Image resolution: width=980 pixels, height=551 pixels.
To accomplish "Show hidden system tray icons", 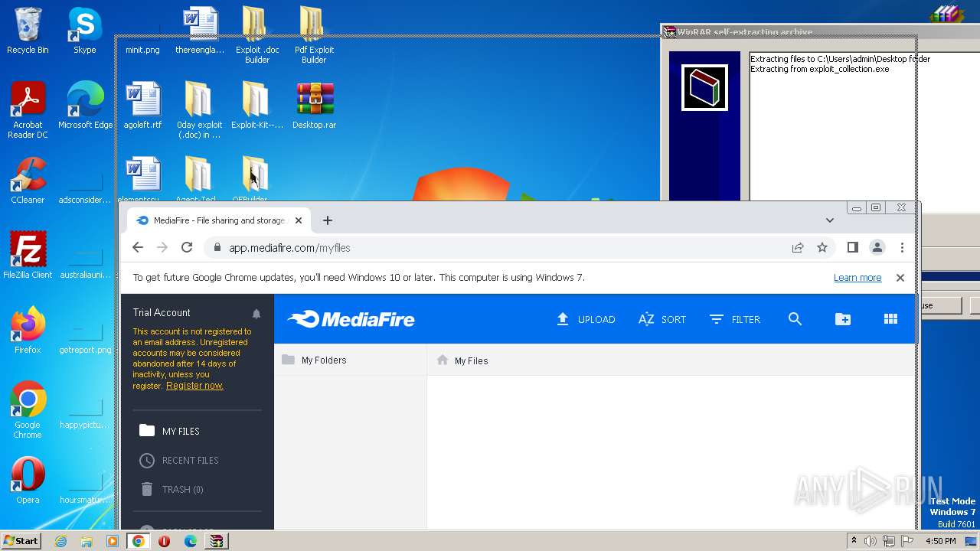I will point(854,541).
